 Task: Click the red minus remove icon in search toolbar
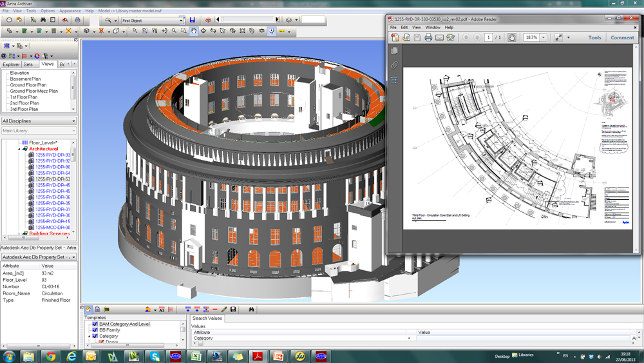(x=215, y=309)
